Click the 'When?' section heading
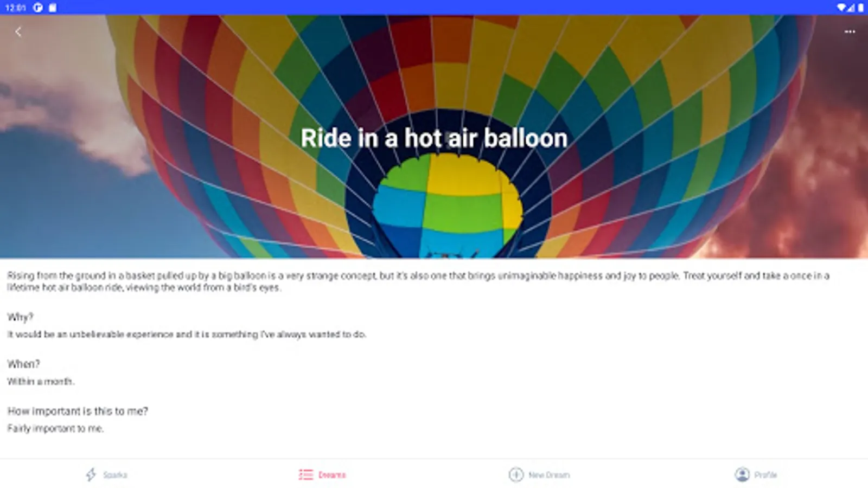The height and width of the screenshot is (488, 868). [x=23, y=364]
